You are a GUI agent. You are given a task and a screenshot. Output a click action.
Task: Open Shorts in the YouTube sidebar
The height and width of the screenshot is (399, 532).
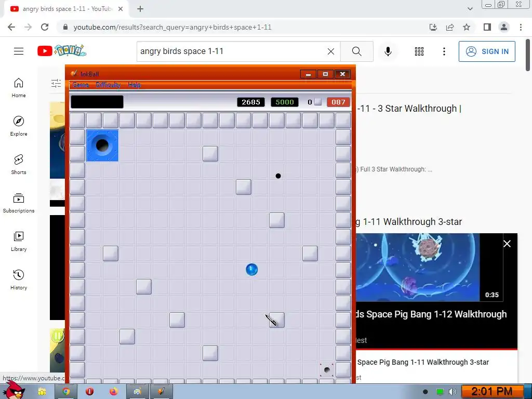19,165
